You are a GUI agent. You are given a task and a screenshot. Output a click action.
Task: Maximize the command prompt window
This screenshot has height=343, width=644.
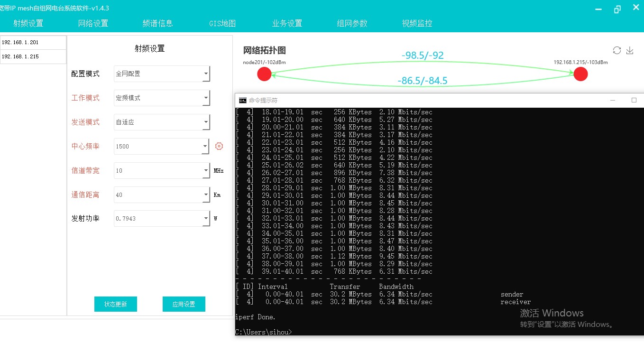click(x=634, y=100)
